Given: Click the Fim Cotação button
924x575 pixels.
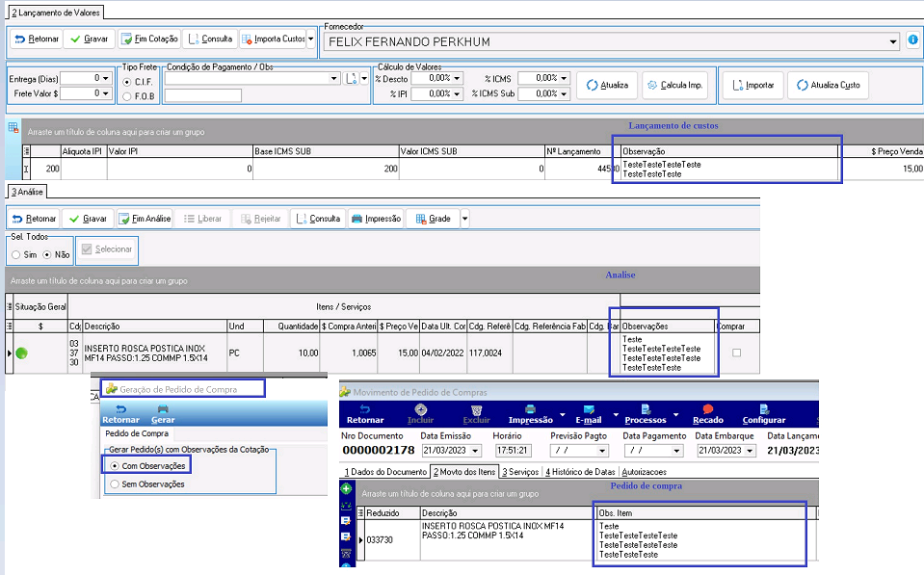Looking at the screenshot, I should coord(149,39).
